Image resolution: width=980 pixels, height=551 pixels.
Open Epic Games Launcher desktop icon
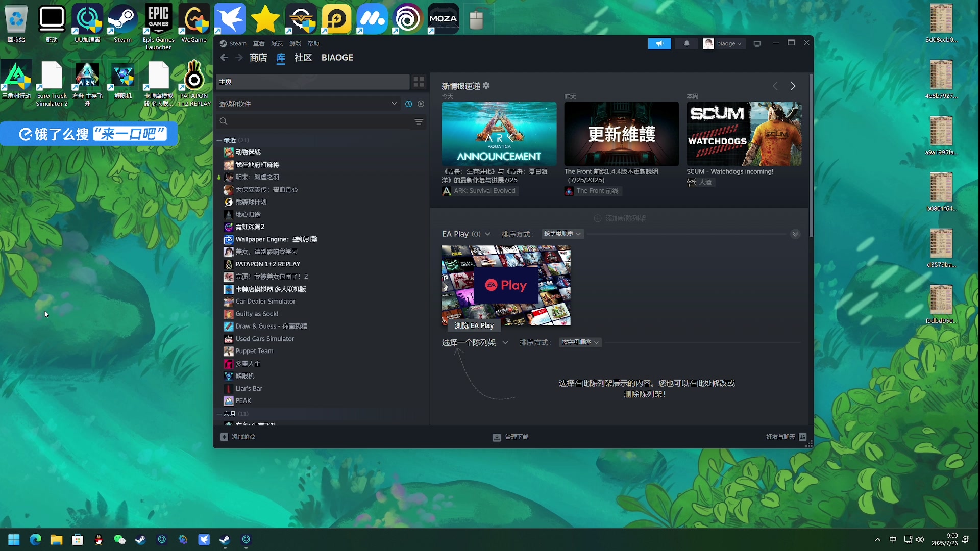[158, 27]
